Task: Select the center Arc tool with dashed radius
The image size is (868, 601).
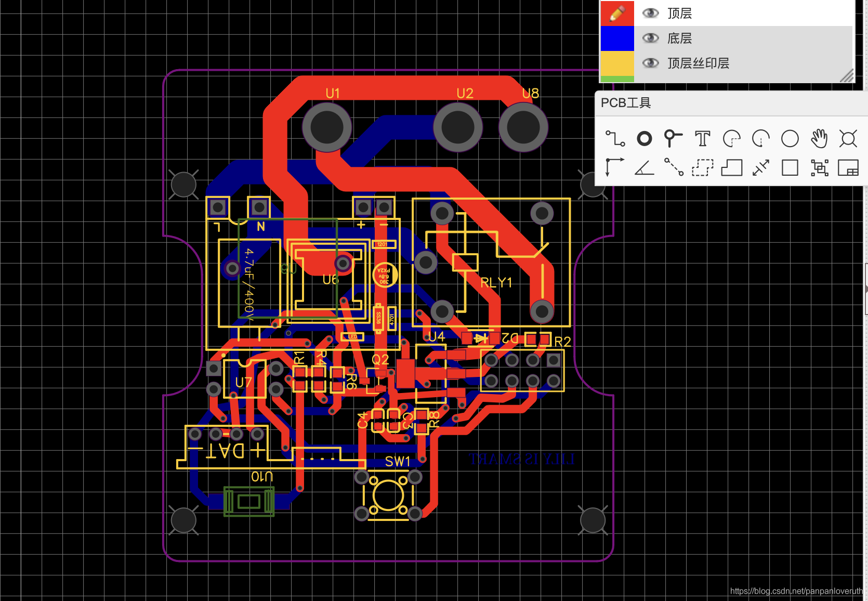Action: (761, 139)
